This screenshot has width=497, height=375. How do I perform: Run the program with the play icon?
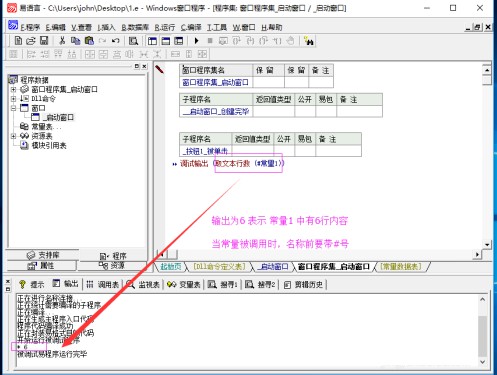point(197,41)
